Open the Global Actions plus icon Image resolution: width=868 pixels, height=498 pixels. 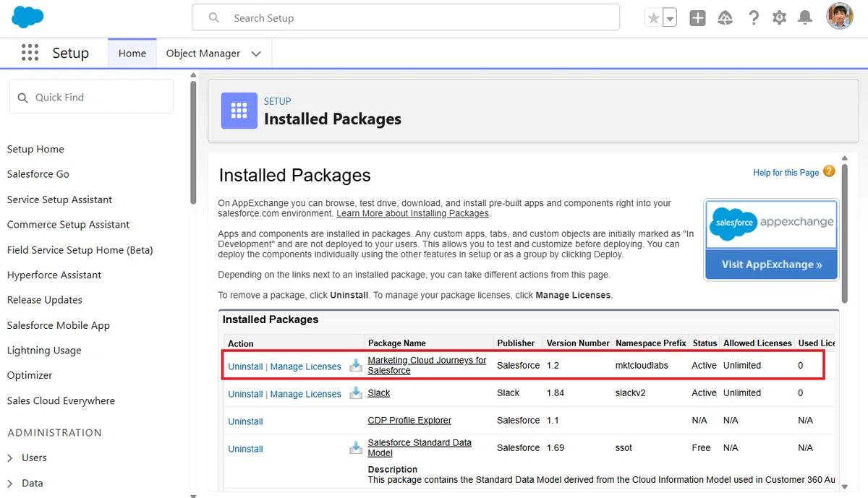pos(697,18)
